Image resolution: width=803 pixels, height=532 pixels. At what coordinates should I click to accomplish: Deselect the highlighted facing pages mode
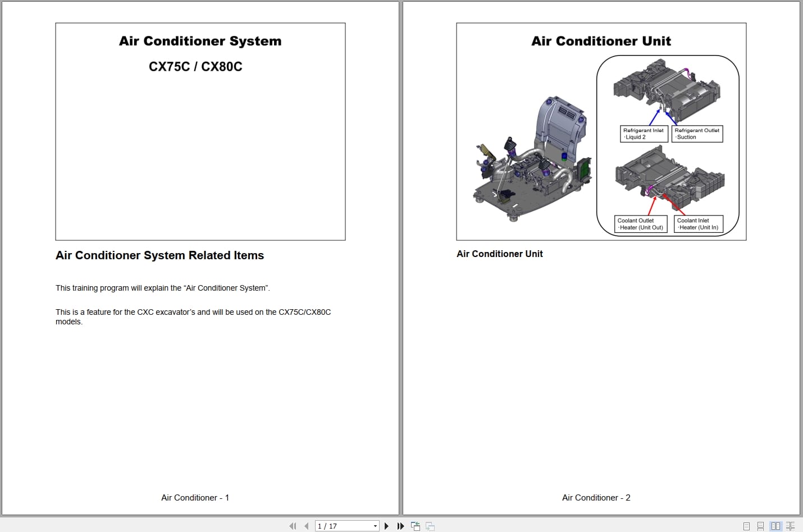[775, 526]
